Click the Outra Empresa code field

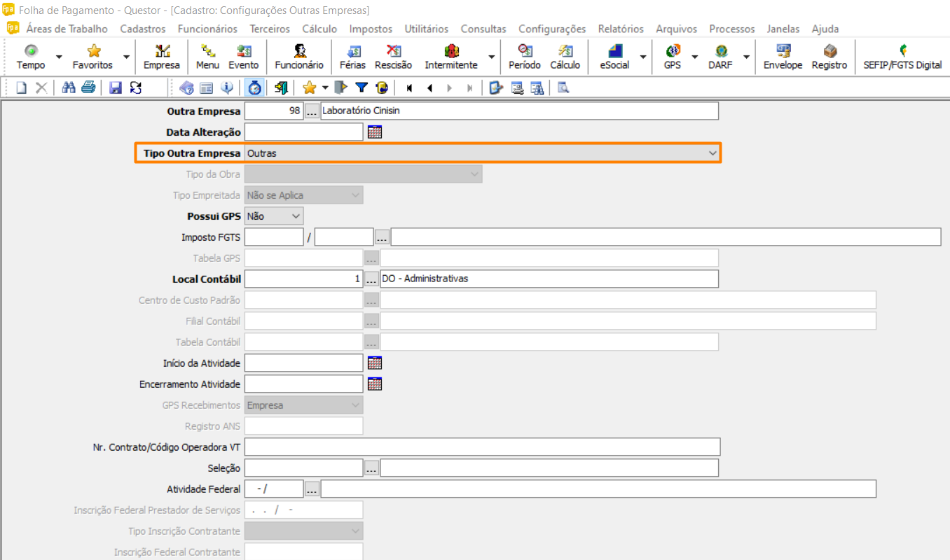point(274,111)
